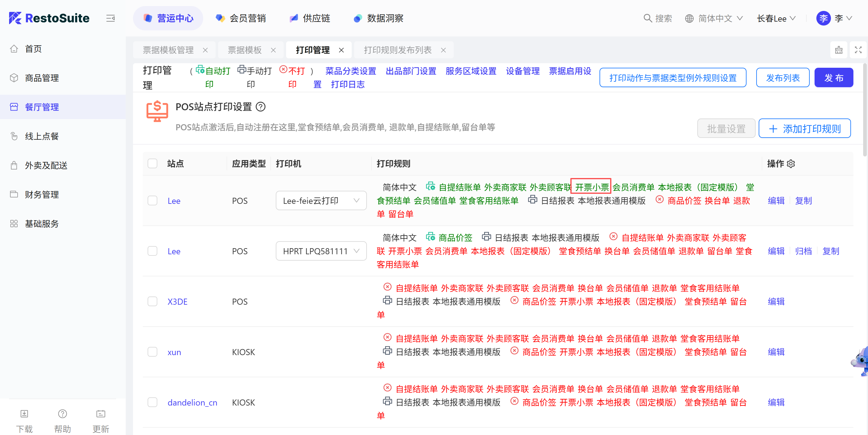This screenshot has height=435, width=868.
Task: Click the 更新 update icon
Action: click(101, 414)
